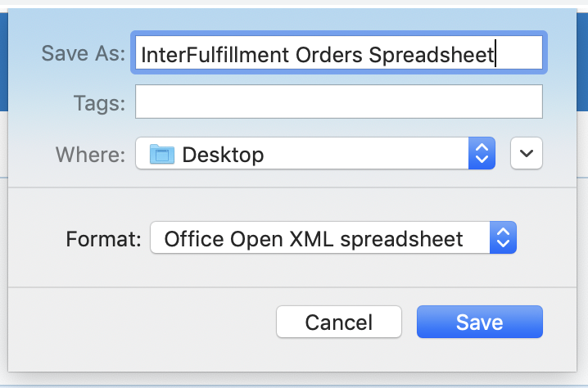
Task: Choose the Desktop location dropdown
Action: click(315, 153)
